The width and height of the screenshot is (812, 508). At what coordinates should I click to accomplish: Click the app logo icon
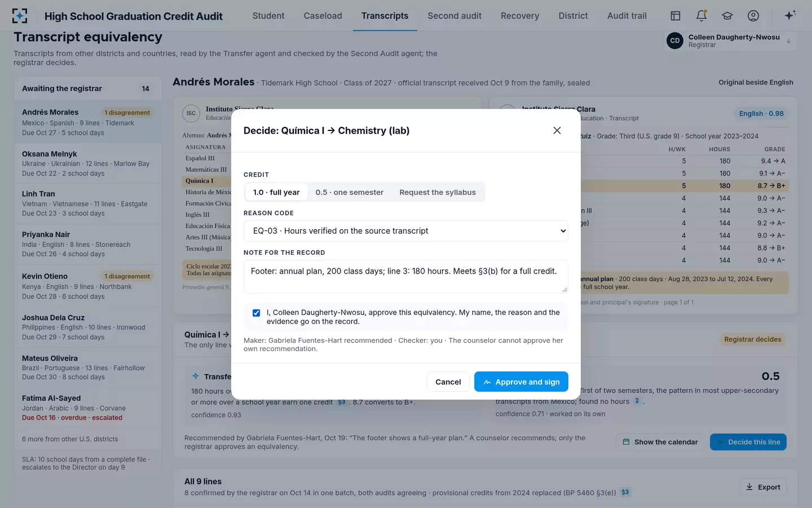tap(20, 16)
